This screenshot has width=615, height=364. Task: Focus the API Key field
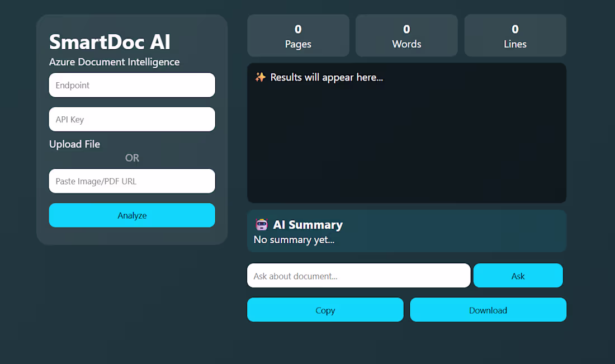pyautogui.click(x=132, y=119)
